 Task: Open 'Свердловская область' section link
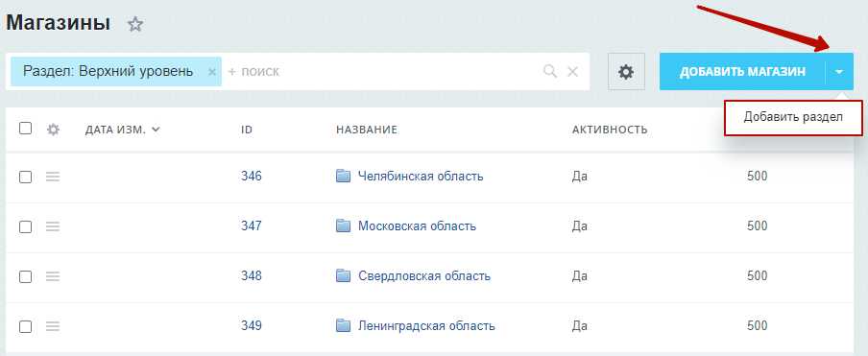point(424,275)
